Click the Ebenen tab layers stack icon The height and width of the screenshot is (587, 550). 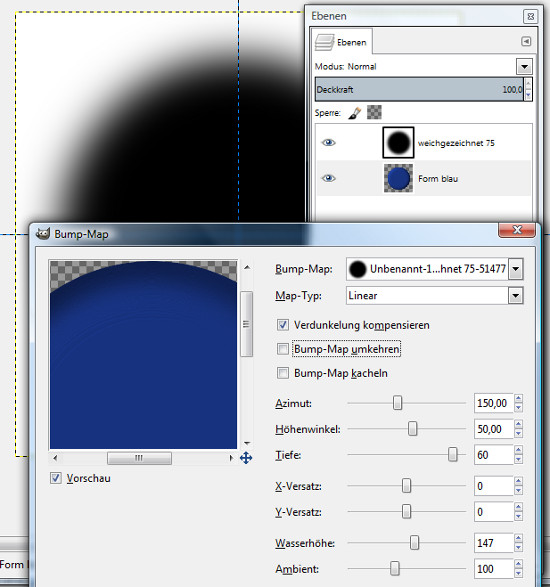[x=324, y=42]
